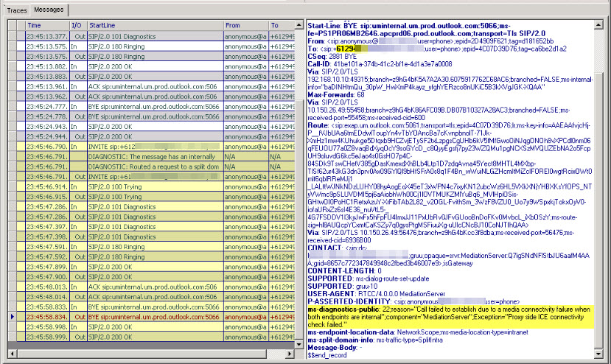Select the DIAGNOSTIC 'message has an internally' row
Viewport: 611px width, 364px height.
point(152,157)
